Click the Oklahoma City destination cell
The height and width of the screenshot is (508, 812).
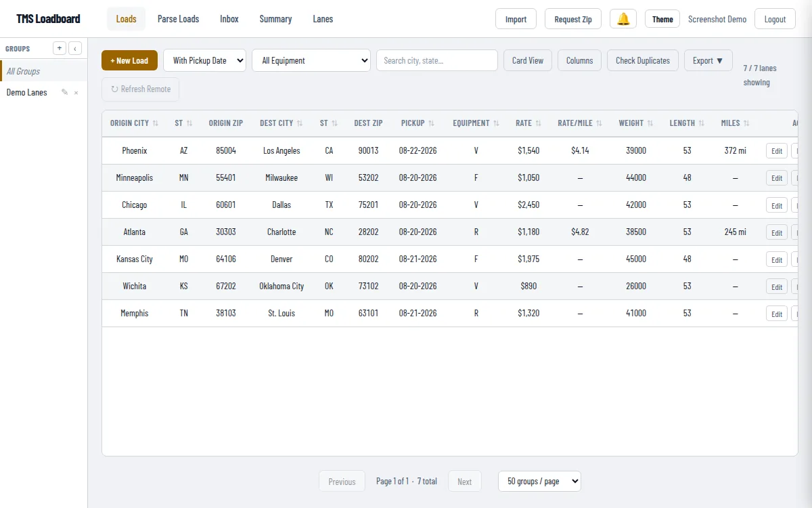281,286
